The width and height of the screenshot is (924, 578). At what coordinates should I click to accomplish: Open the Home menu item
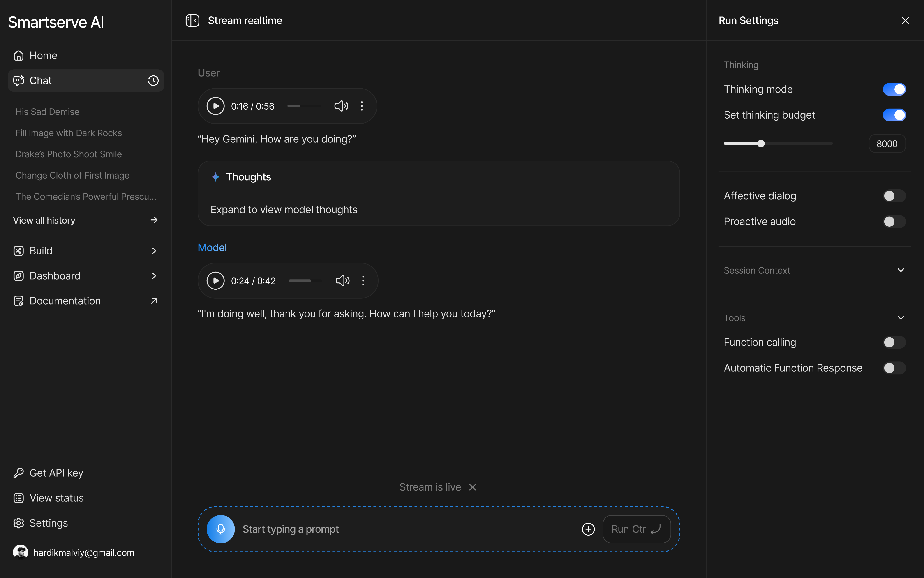pyautogui.click(x=86, y=56)
